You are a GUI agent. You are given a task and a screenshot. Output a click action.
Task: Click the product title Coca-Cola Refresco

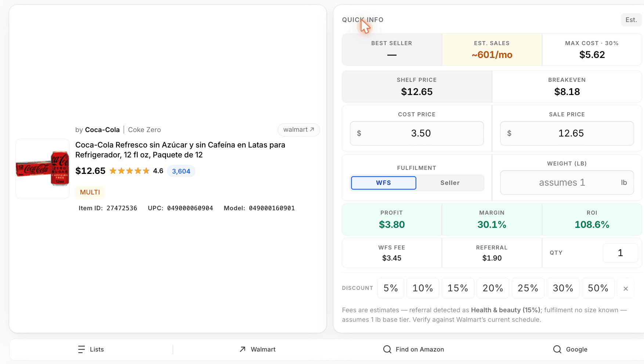click(x=180, y=150)
